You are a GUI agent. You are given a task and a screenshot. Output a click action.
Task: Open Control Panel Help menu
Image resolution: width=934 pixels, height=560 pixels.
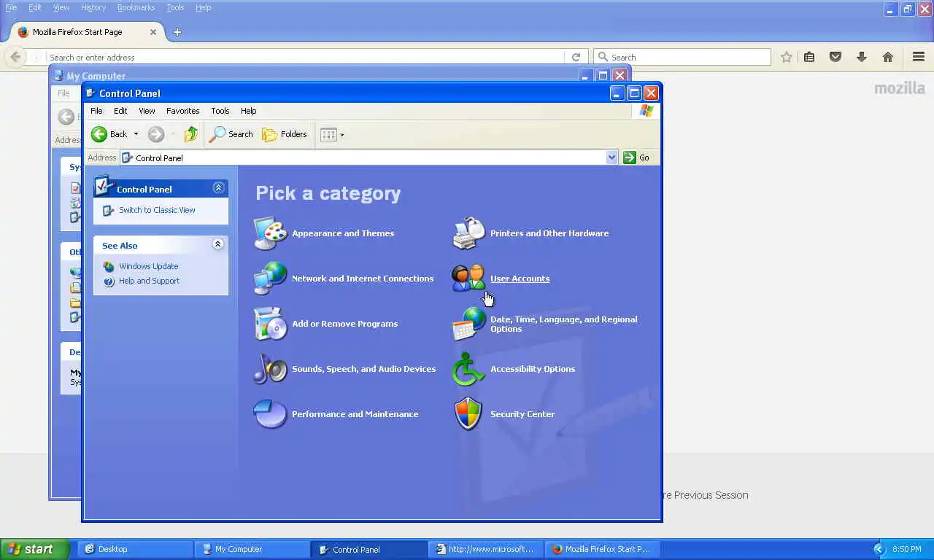tap(248, 111)
